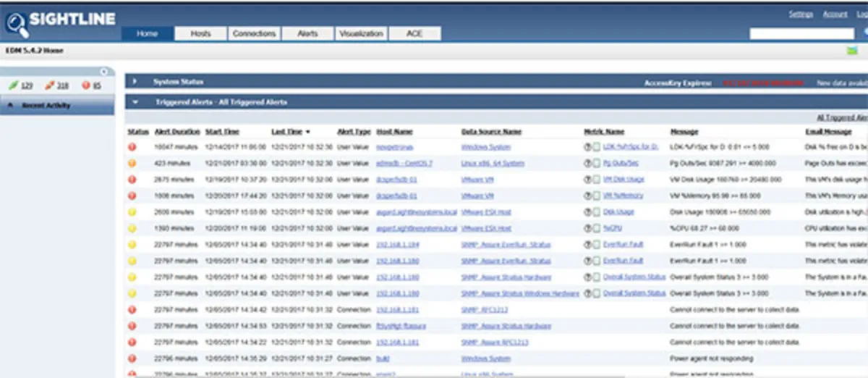Screen dimensions: 868x378
Task: Click the square box icon beside Pg Outs/Sec metric
Action: [596, 163]
